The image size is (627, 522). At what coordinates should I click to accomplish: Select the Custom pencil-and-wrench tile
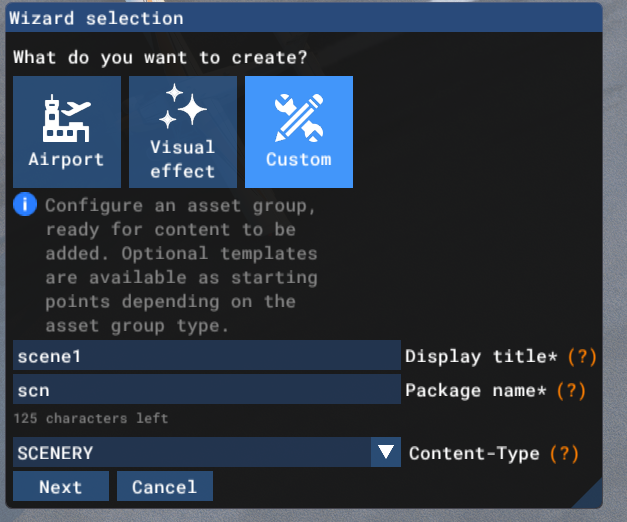tap(299, 132)
